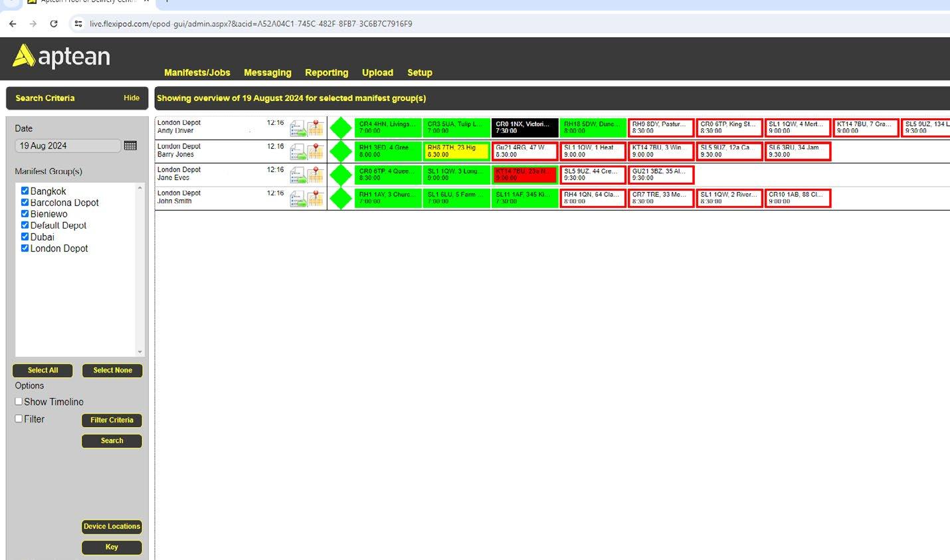Enable the Show Timeline option
The image size is (950, 560).
click(x=19, y=401)
